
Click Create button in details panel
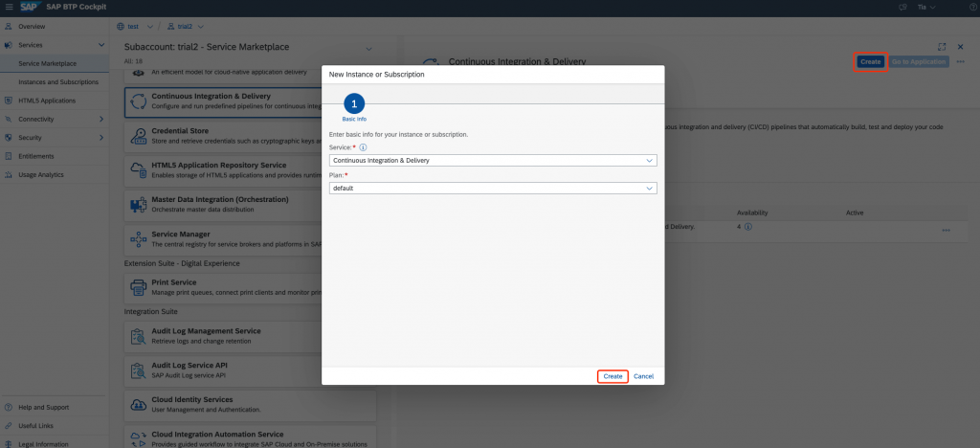[870, 62]
